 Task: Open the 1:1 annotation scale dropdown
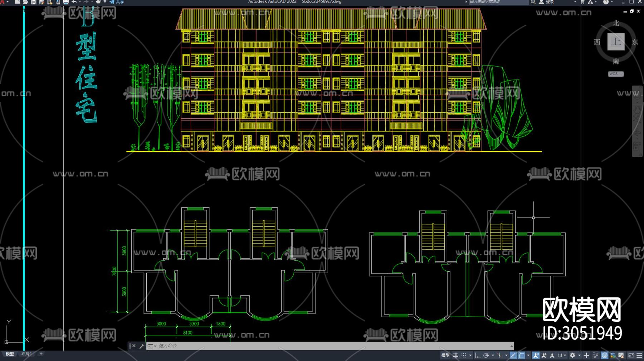562,355
